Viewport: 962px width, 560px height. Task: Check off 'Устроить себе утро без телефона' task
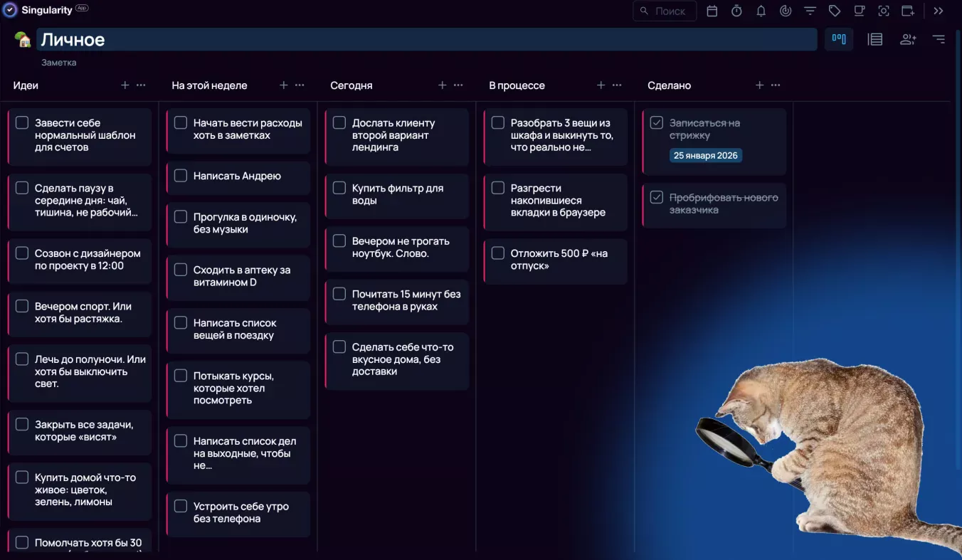pos(181,507)
